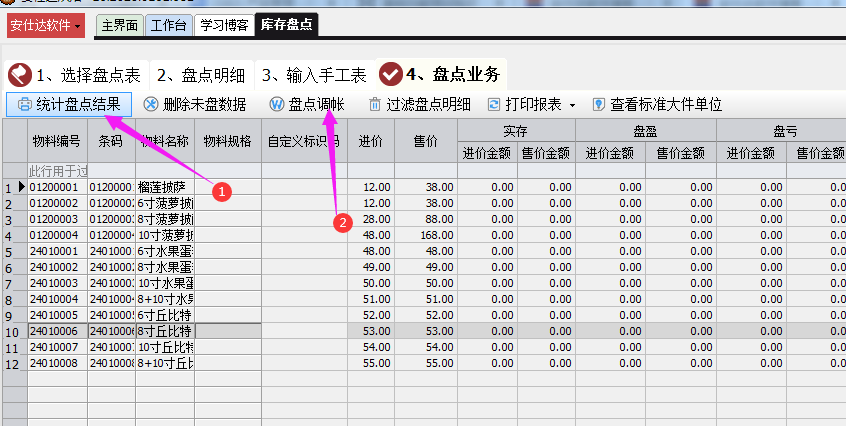Click 过滤盘点明细 button
The image size is (846, 426).
(x=420, y=104)
